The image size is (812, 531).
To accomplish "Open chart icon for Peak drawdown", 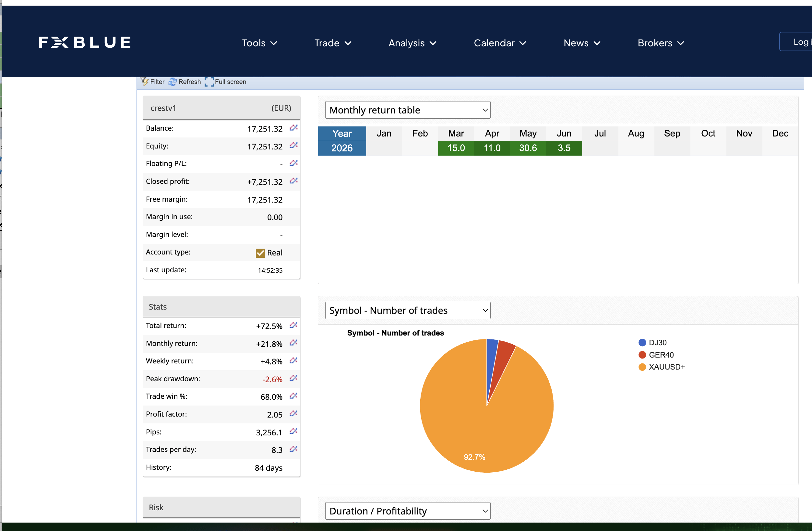I will (293, 378).
